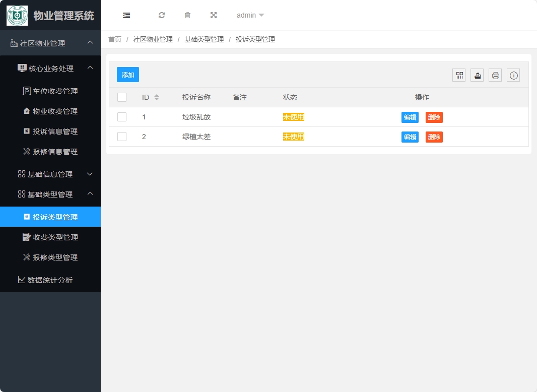The height and width of the screenshot is (392, 537).
Task: Check the row checkbox for 绿植太差
Action: click(x=121, y=137)
